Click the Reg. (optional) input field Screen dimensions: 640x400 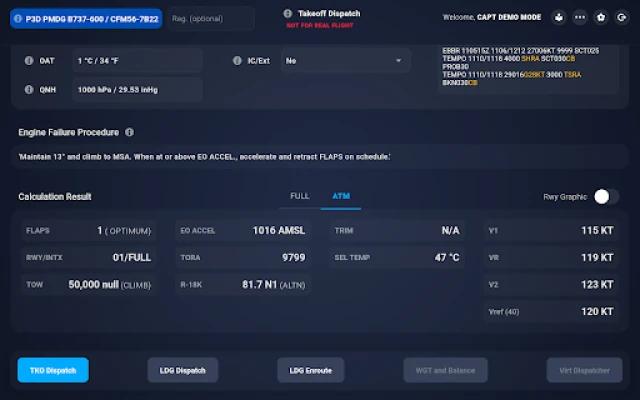point(211,17)
